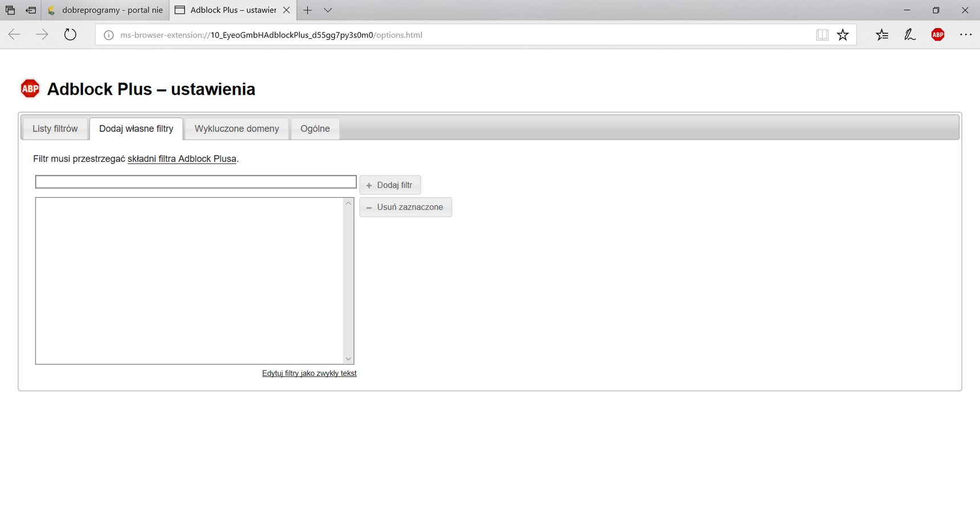Screen dimensions: 980x526
Task: Expand tab previews chevron
Action: click(328, 10)
